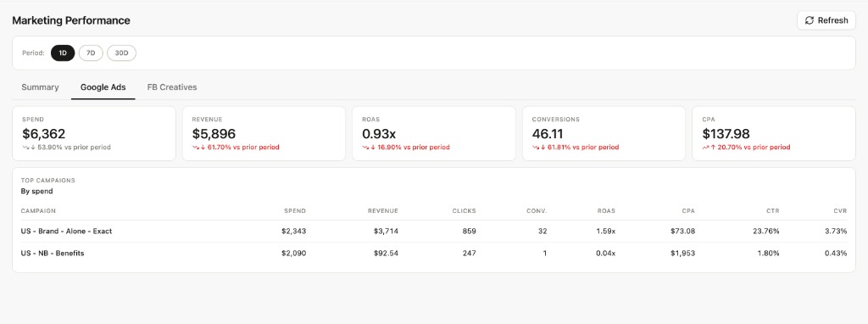The image size is (868, 324).
Task: Click the Refresh button
Action: tap(826, 20)
